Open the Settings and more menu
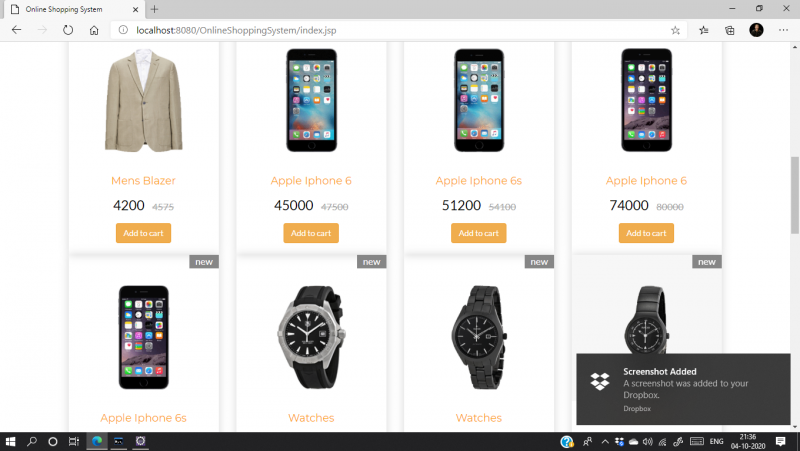800x451 pixels. [x=783, y=30]
